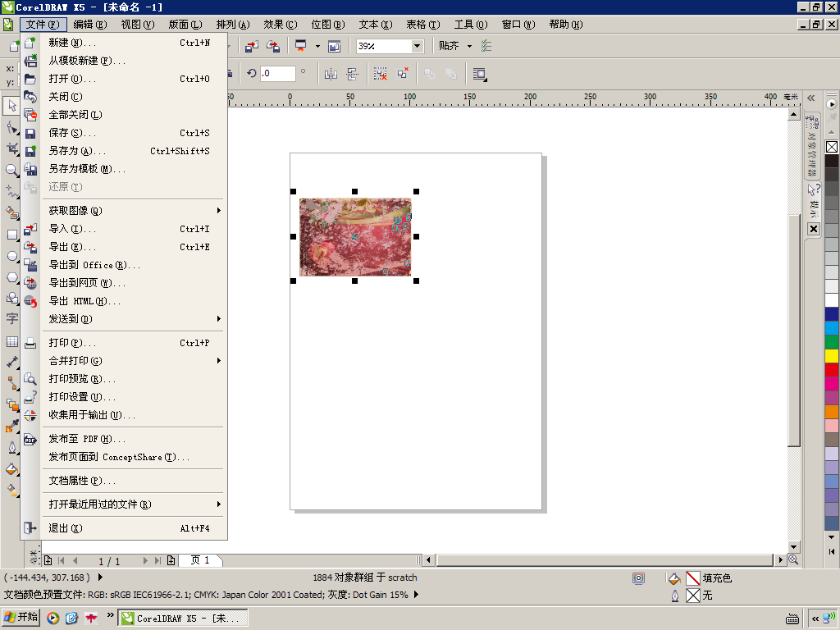This screenshot has height=630, width=840.
Task: Select the Page 1 (页 1) tab
Action: pos(200,560)
